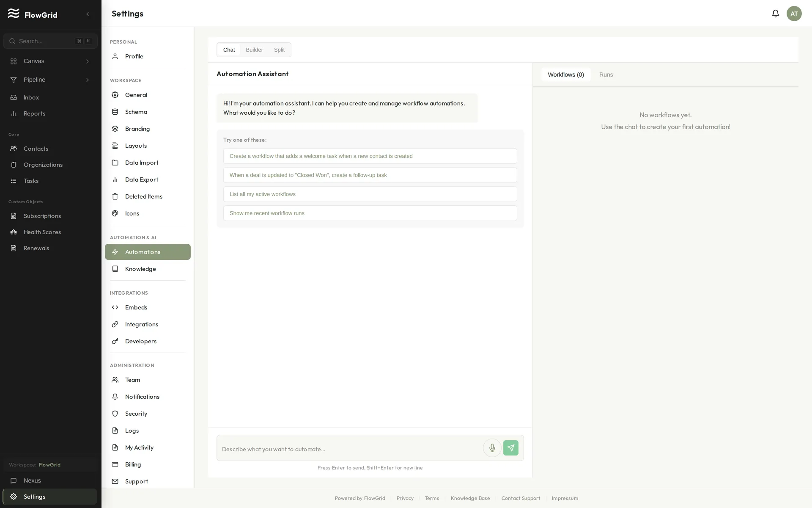Screen dimensions: 812x508
Task: Choose suggestion about welcome task workflow
Action: tap(370, 156)
